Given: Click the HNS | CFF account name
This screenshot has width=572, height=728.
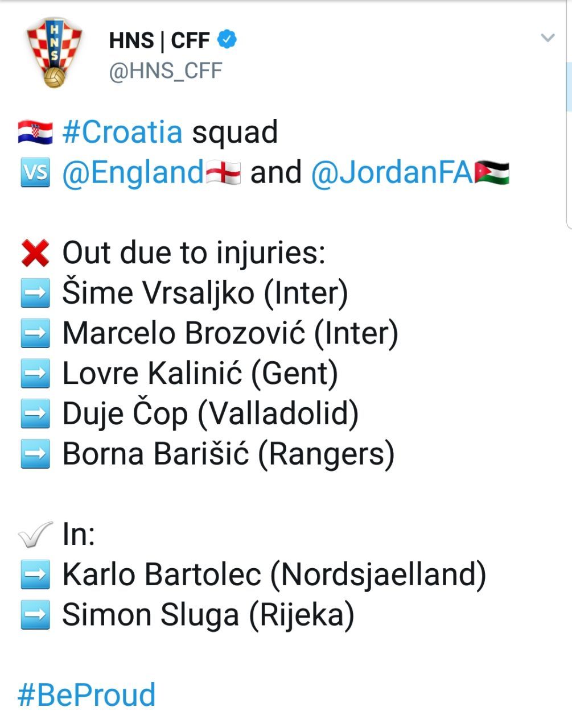Looking at the screenshot, I should pyautogui.click(x=159, y=40).
